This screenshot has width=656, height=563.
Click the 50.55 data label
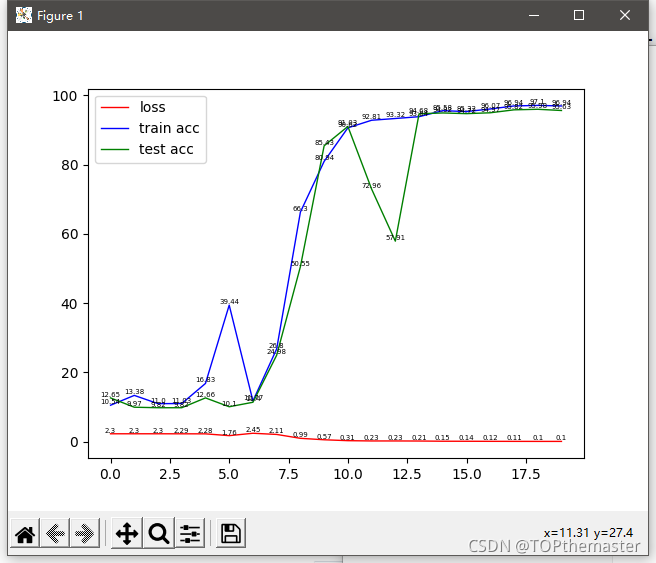(x=300, y=264)
